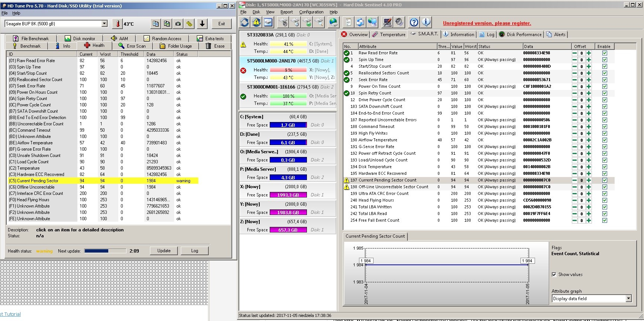This screenshot has height=321, width=644.
Task: Click the refresh icon with yellow warning triangle
Action: click(256, 22)
